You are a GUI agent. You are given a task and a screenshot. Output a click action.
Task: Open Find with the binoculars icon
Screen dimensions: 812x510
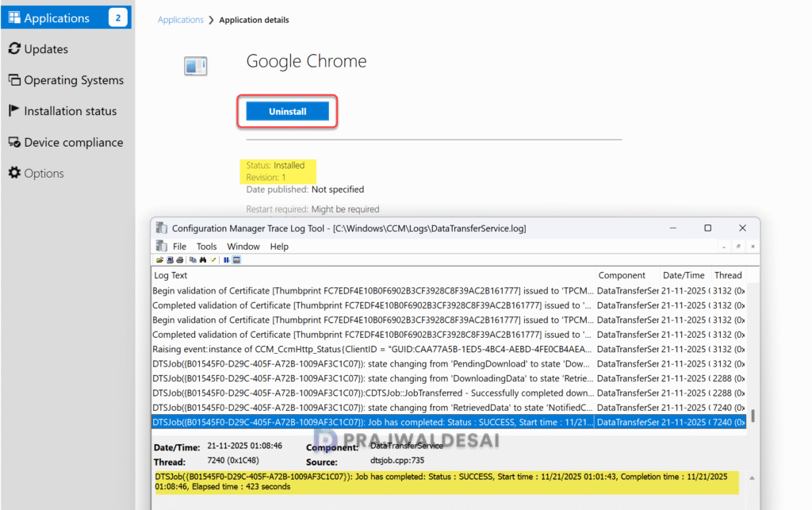[x=203, y=260]
